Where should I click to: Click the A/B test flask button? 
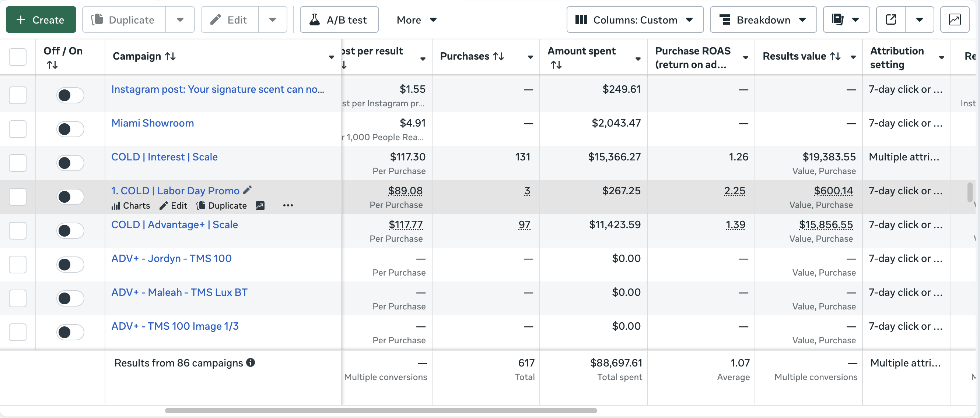(x=339, y=20)
